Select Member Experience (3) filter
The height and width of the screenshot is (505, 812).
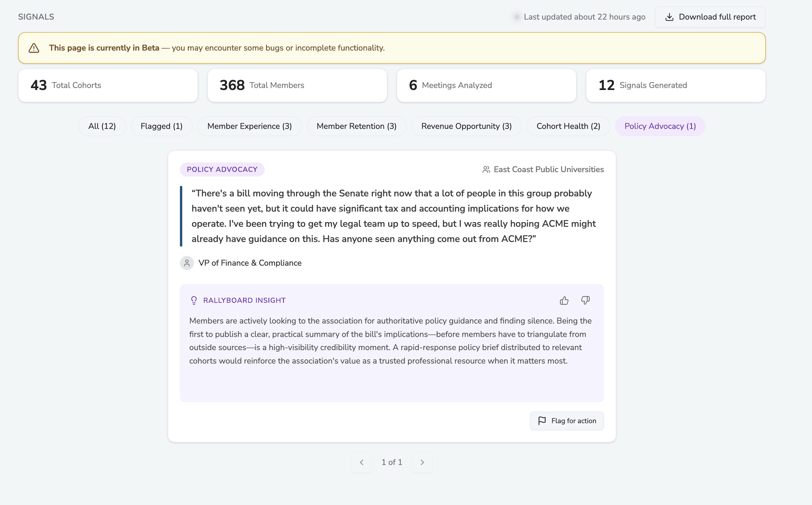(x=249, y=126)
